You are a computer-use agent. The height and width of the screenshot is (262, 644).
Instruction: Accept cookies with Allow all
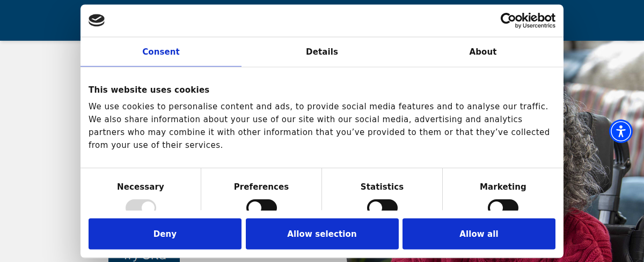479,234
